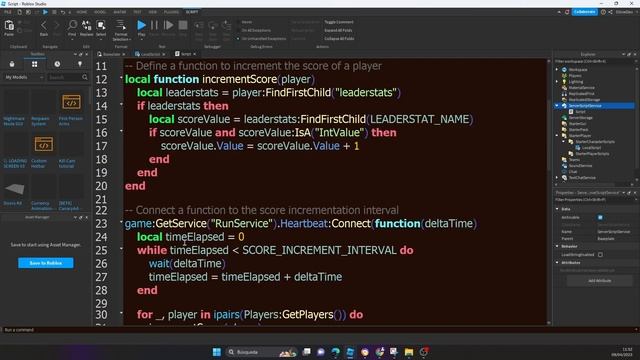
Task: Start the game with Play button
Action: coord(141,25)
